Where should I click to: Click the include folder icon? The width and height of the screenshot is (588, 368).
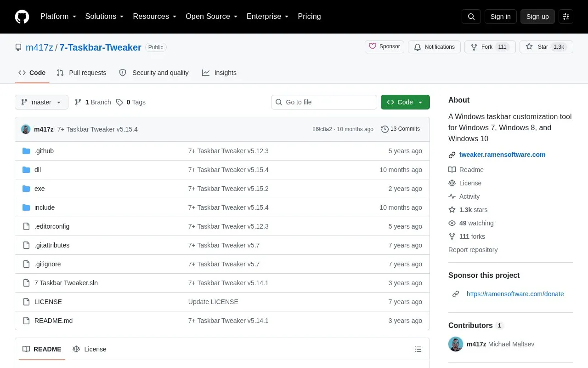[x=26, y=207]
